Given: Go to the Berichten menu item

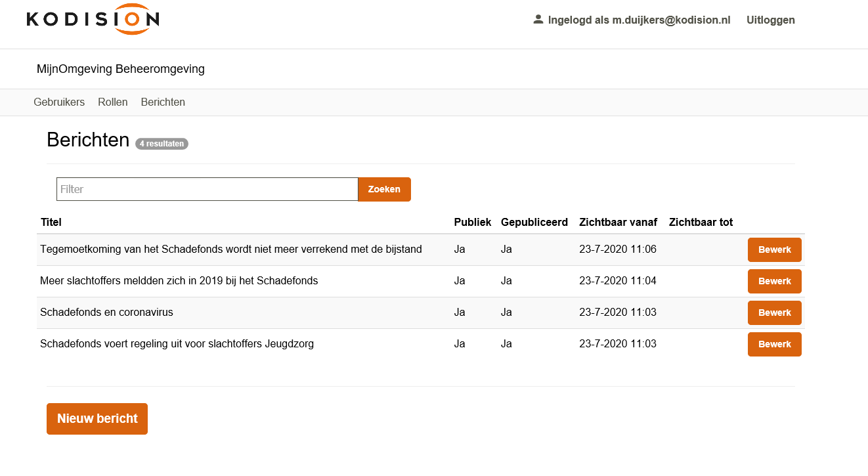Looking at the screenshot, I should click(x=163, y=102).
